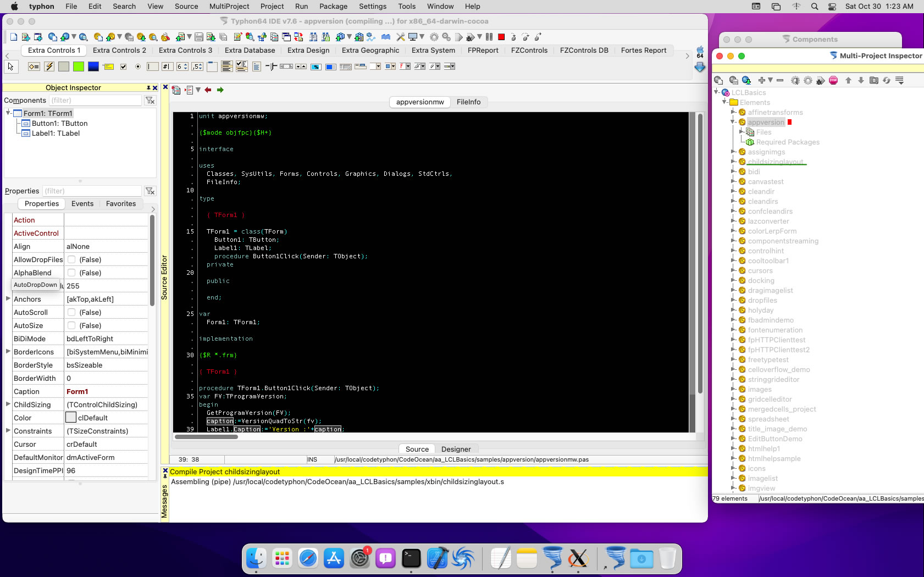
Task: Click the Move Up arrow in the Multi-Project Inspector
Action: (848, 80)
